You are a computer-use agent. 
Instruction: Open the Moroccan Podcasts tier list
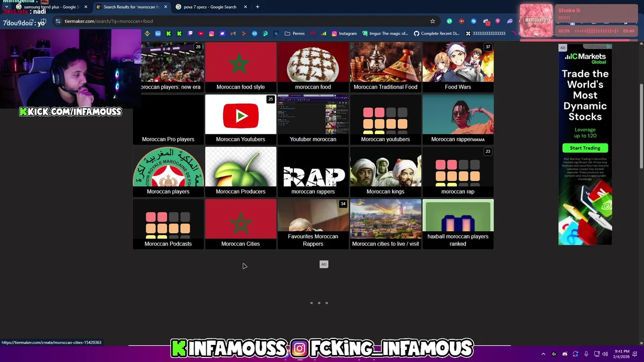click(168, 224)
